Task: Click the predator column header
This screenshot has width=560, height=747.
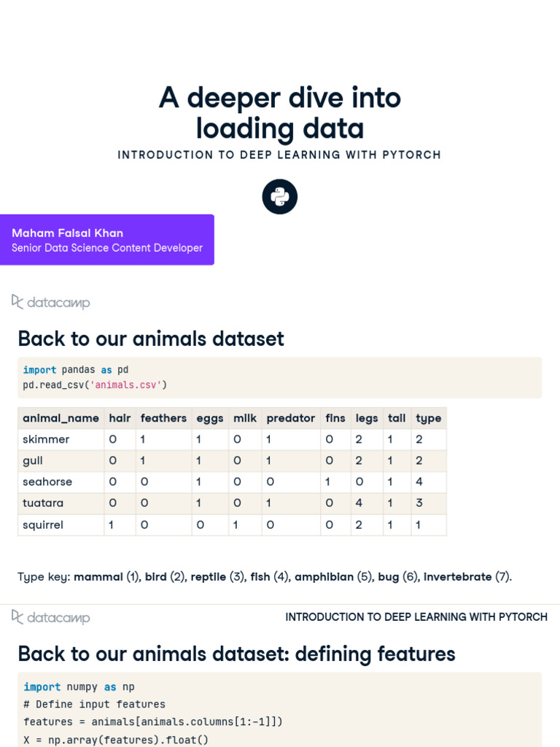Action: tap(291, 418)
